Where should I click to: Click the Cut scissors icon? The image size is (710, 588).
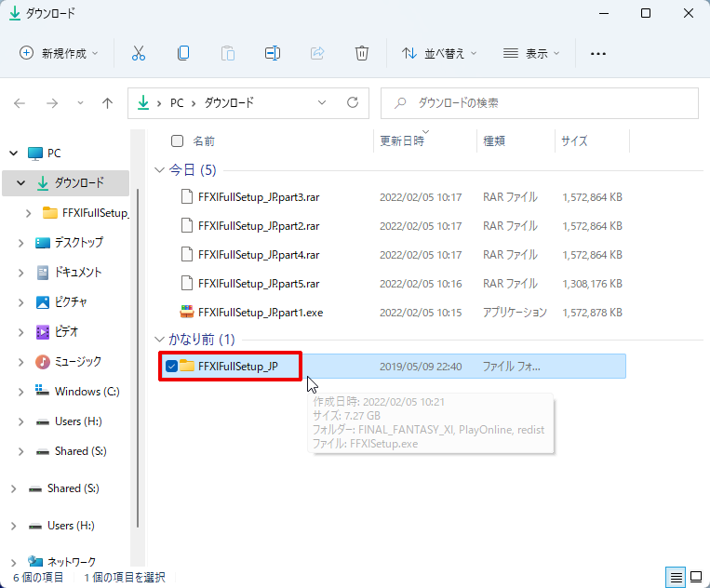coord(138,53)
